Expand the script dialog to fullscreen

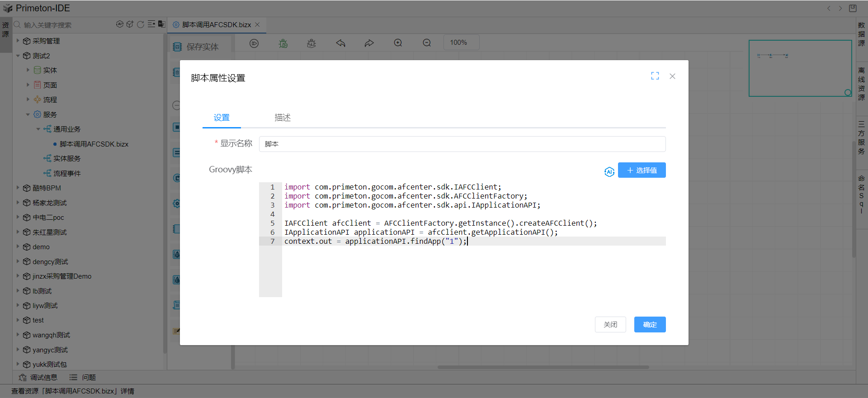tap(655, 76)
